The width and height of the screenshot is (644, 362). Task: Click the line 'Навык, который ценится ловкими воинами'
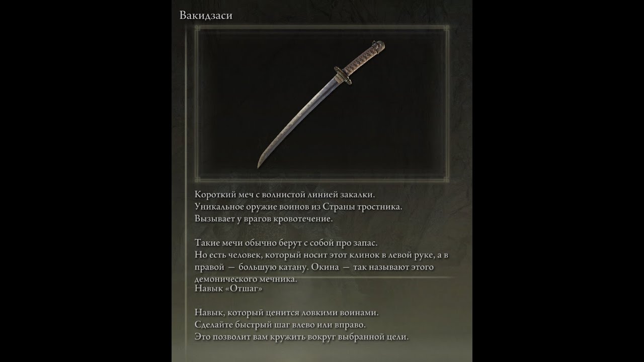point(286,313)
